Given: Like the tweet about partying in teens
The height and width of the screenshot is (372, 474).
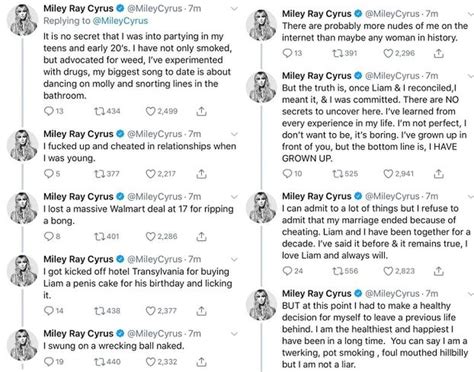Looking at the screenshot, I should click(x=150, y=111).
